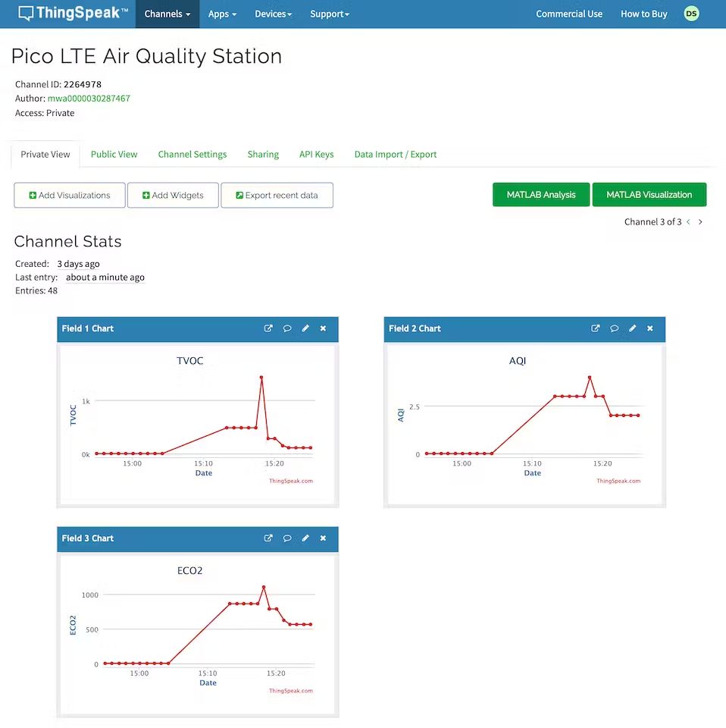The image size is (726, 728).
Task: Open the Support dropdown menu
Action: coord(329,14)
